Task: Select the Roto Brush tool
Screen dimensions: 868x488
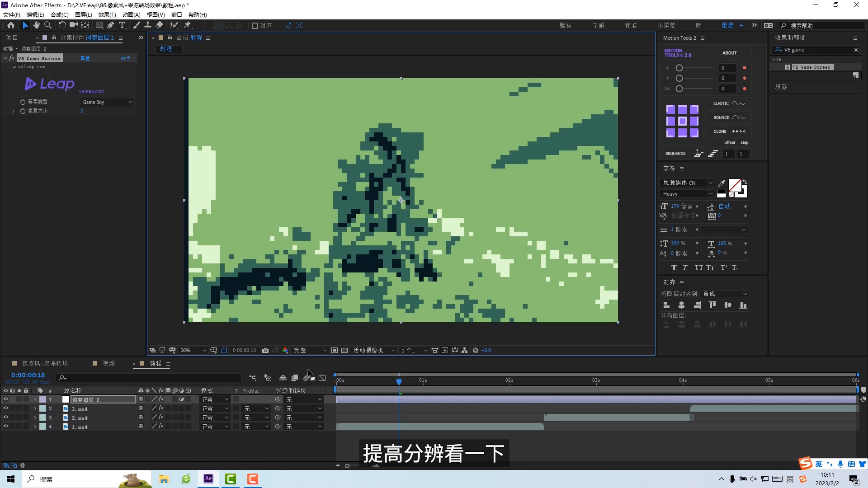Action: coord(174,25)
